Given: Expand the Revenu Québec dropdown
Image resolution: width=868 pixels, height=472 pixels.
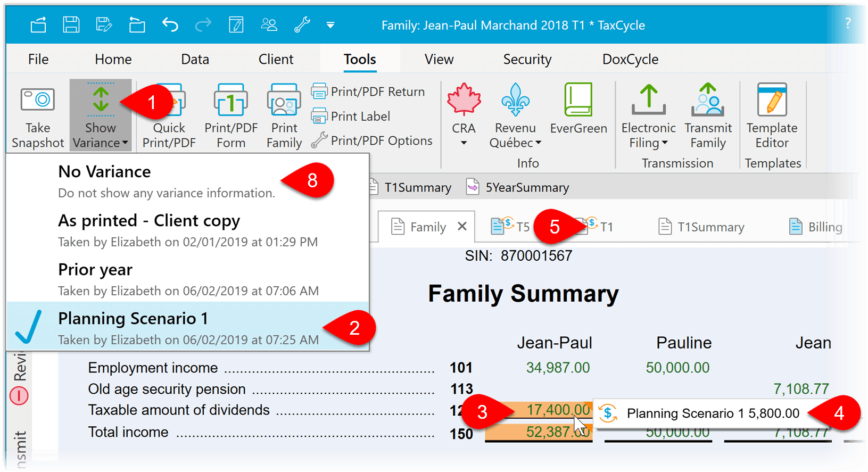Looking at the screenshot, I should pyautogui.click(x=538, y=143).
